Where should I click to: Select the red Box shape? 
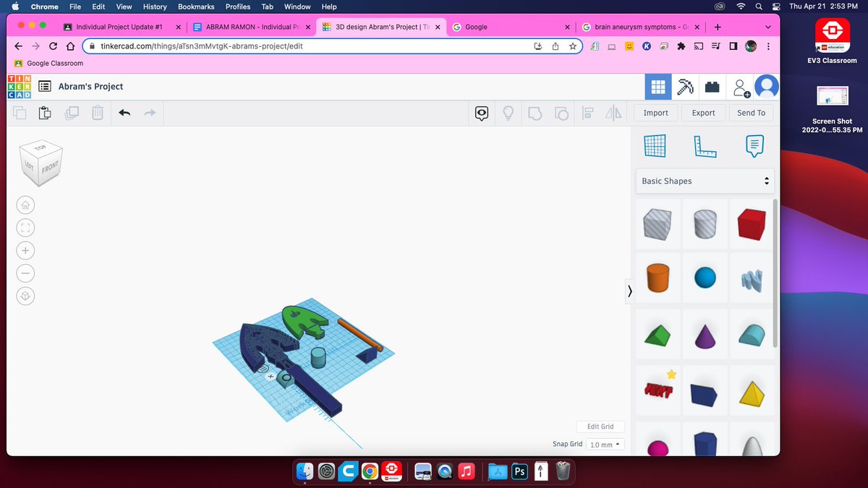(752, 225)
